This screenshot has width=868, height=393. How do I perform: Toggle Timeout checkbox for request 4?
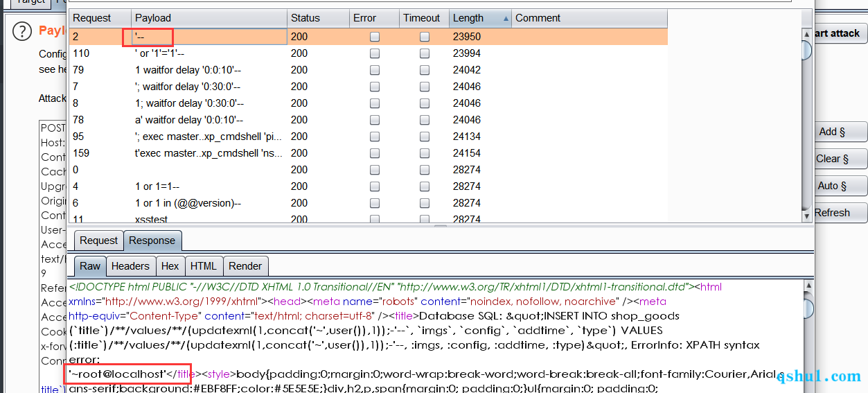[x=425, y=186]
